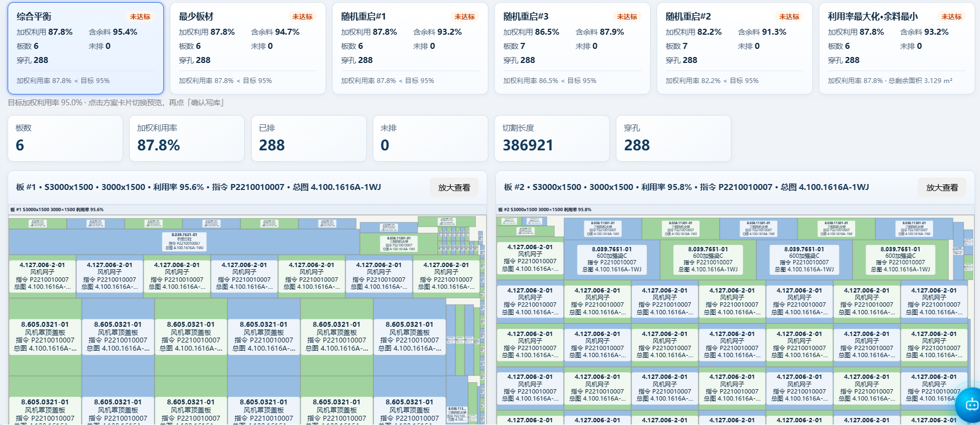The height and width of the screenshot is (425, 980).
Task: Preview the 随机重启#1 scheme card
Action: coord(410,48)
